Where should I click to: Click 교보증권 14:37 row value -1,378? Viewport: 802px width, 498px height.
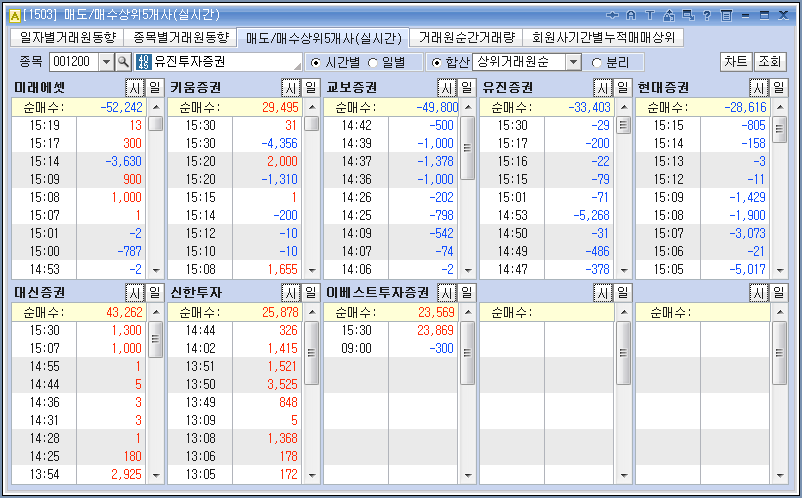click(435, 161)
